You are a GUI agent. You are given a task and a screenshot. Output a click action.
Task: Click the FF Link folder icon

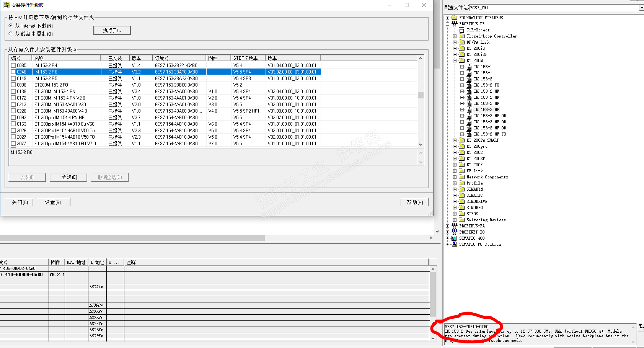(461, 171)
